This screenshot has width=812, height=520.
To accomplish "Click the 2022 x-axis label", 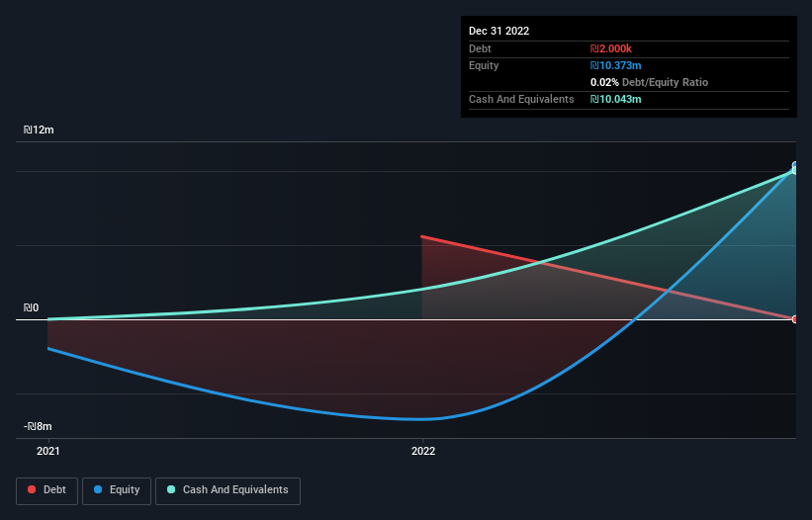I will pyautogui.click(x=423, y=451).
